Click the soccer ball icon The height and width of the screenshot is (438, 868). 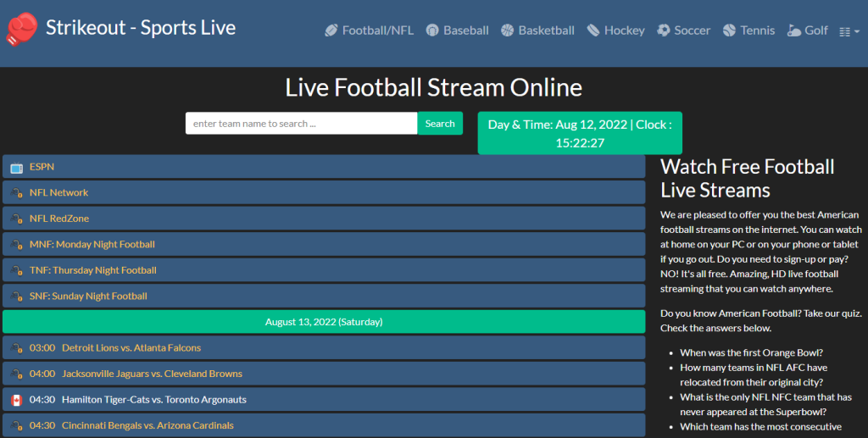click(663, 30)
